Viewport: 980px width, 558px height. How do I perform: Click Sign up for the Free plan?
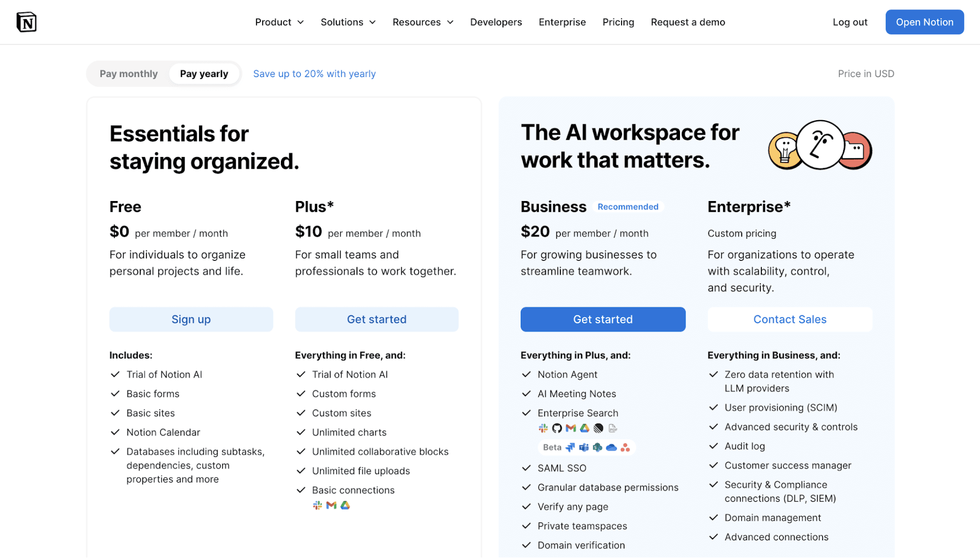[191, 320]
